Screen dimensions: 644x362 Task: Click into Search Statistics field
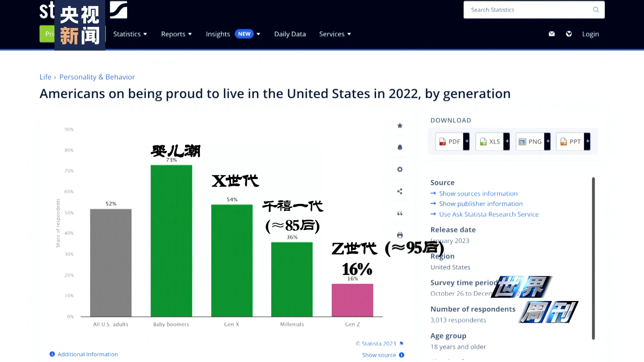[527, 10]
